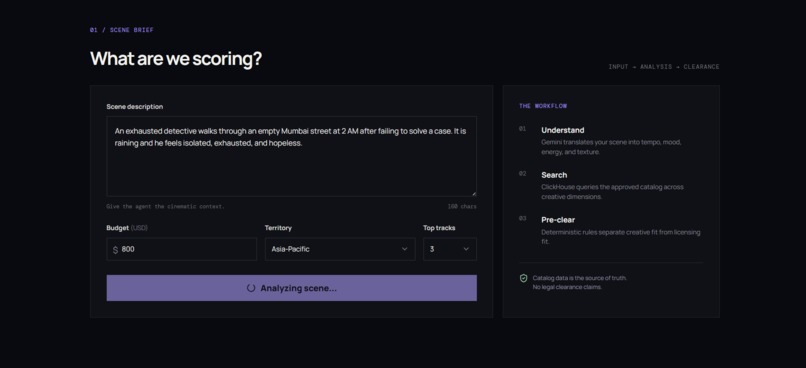The height and width of the screenshot is (368, 806).
Task: Click inside the Scene description textarea
Action: coord(291,156)
